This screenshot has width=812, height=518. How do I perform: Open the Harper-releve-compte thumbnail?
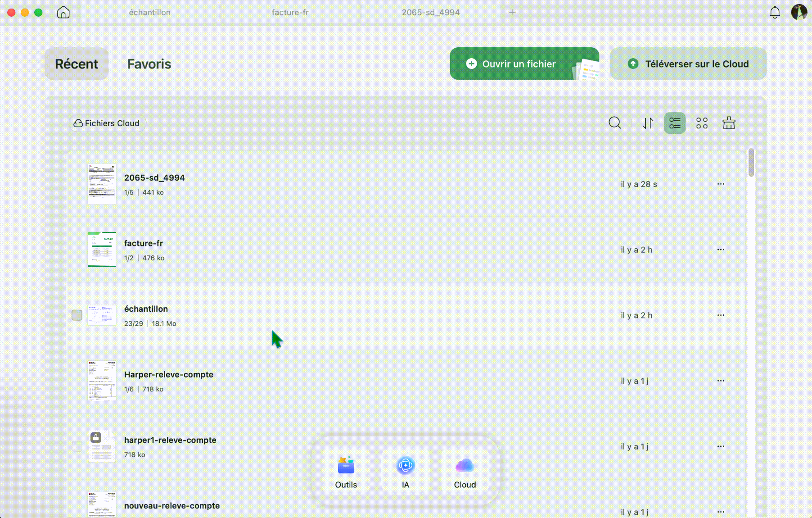[102, 381]
